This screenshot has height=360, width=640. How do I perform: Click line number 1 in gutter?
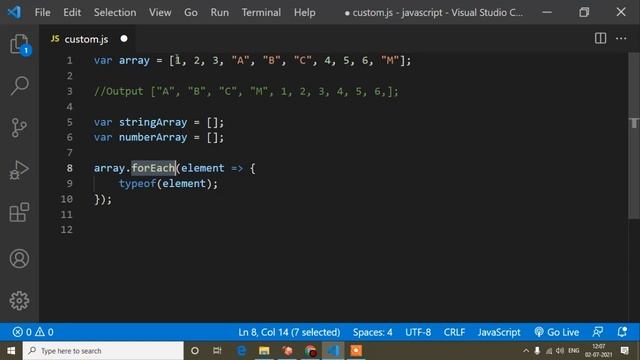pyautogui.click(x=69, y=60)
